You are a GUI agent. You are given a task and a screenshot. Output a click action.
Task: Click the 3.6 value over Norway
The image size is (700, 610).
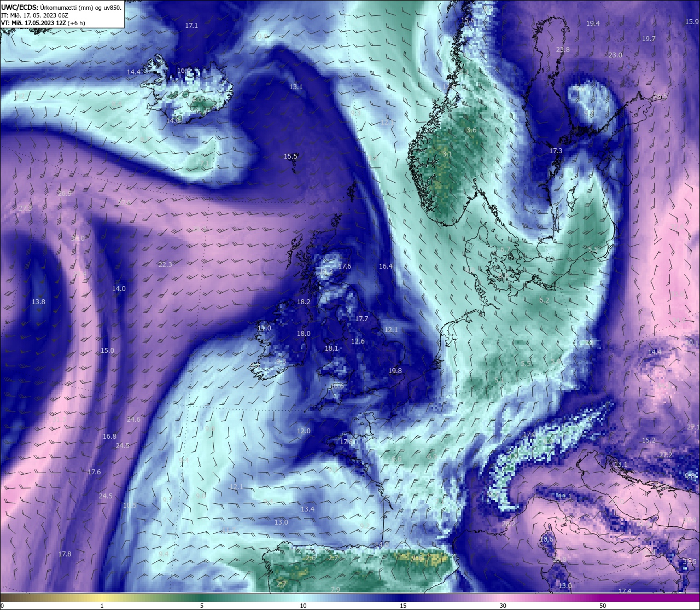click(x=471, y=130)
